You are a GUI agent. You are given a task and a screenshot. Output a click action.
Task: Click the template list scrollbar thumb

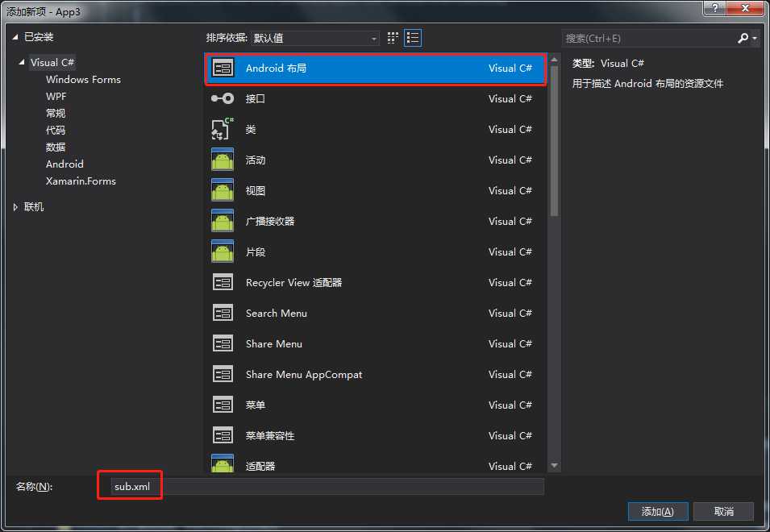[x=554, y=141]
